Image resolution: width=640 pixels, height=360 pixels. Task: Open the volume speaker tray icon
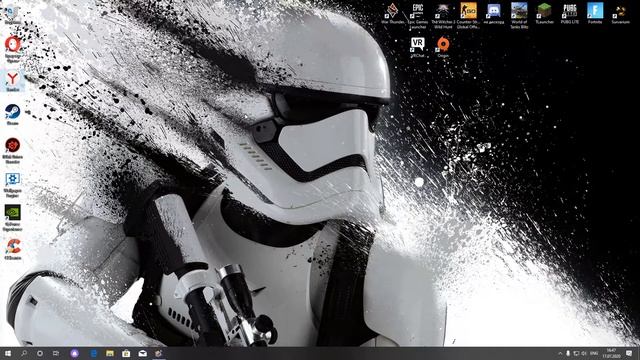coord(584,353)
